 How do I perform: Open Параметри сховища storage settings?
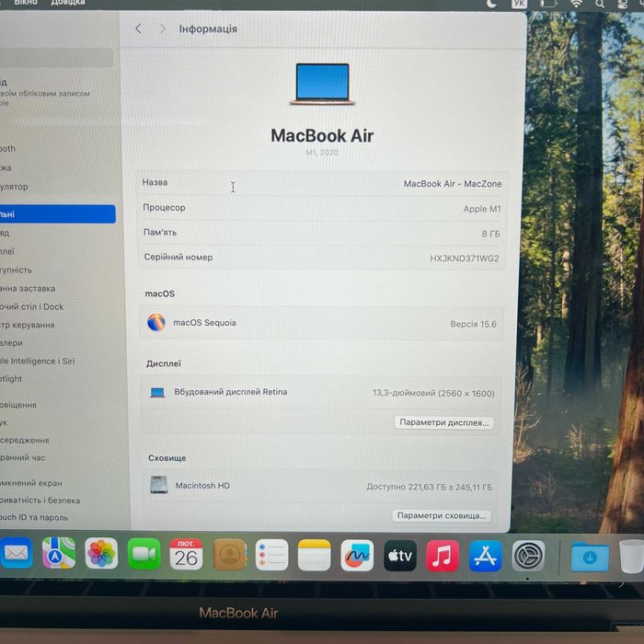coord(442,515)
